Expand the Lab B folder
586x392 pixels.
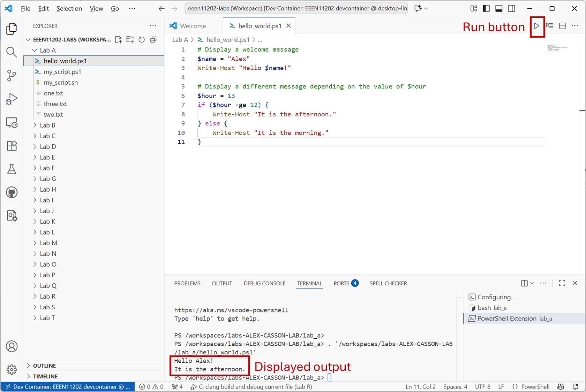47,125
